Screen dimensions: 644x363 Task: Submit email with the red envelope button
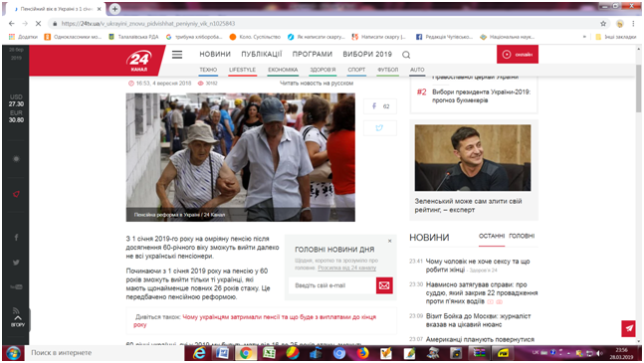click(x=384, y=285)
